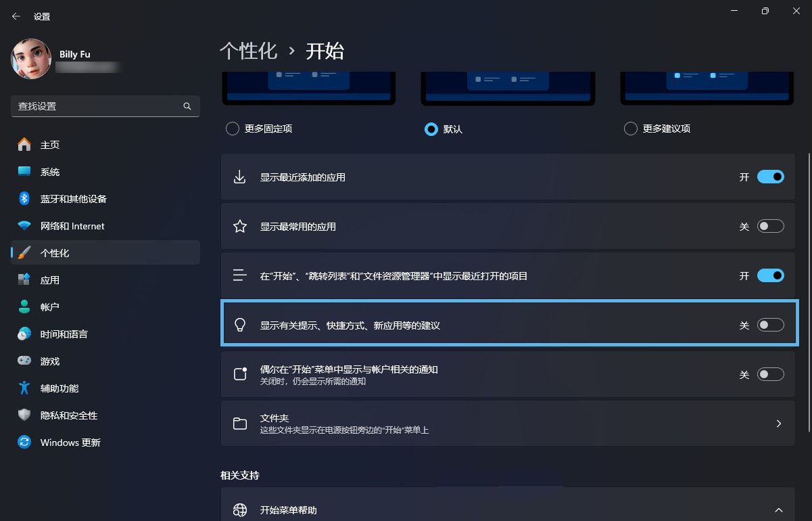The height and width of the screenshot is (521, 812).
Task: Click the list icon of recently opened items row
Action: [x=239, y=276]
